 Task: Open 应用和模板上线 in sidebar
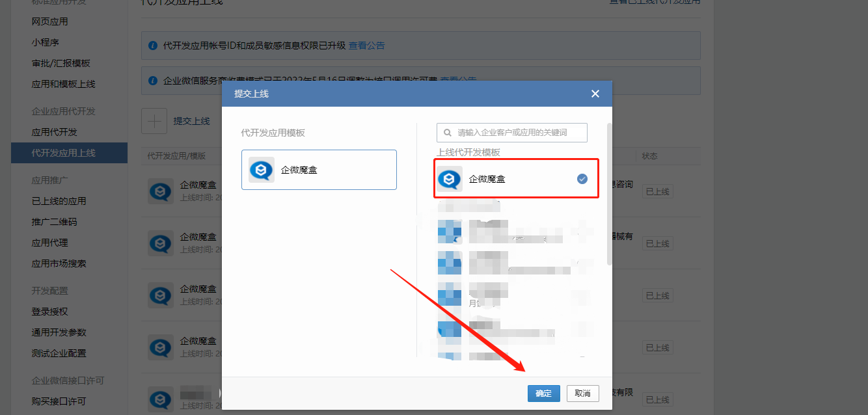coord(63,84)
